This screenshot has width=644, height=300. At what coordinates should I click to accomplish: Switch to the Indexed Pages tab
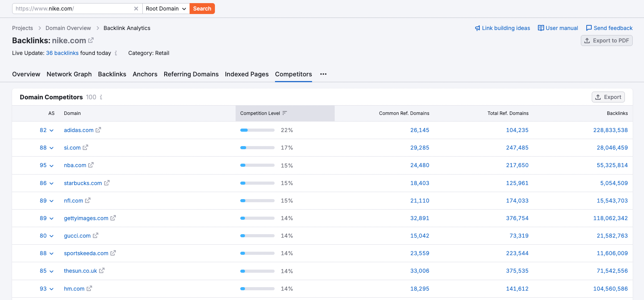(x=247, y=74)
